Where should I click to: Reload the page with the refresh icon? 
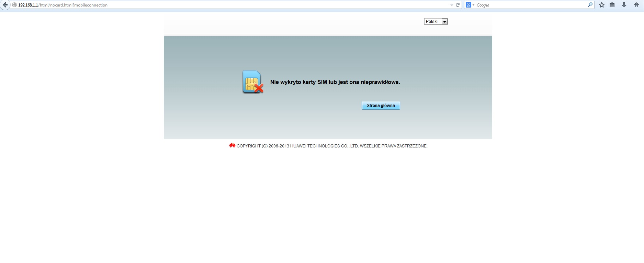(457, 5)
